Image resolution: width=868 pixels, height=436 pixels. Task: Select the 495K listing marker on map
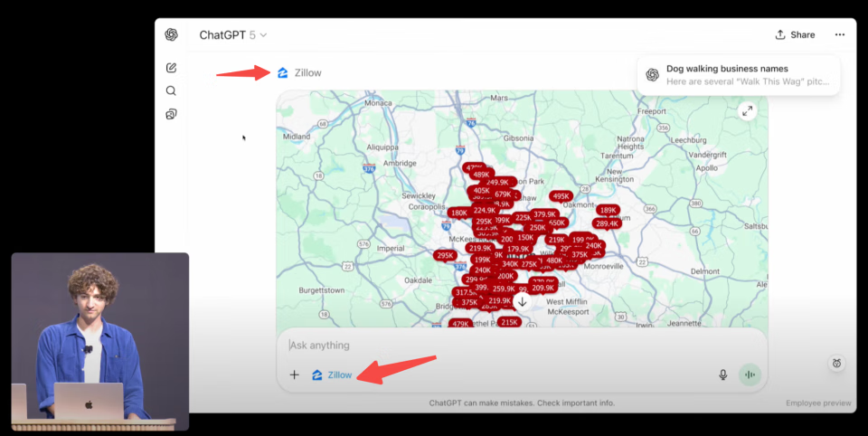561,196
